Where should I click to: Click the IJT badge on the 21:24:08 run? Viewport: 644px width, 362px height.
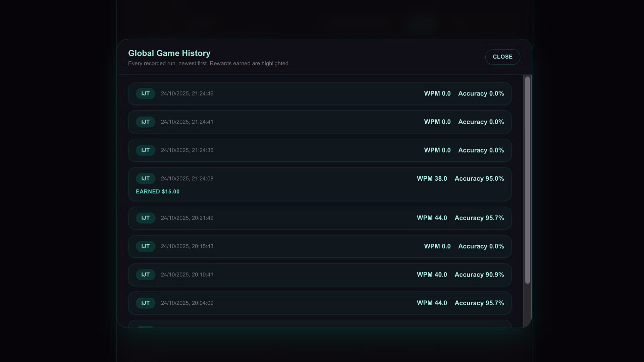pos(145,179)
